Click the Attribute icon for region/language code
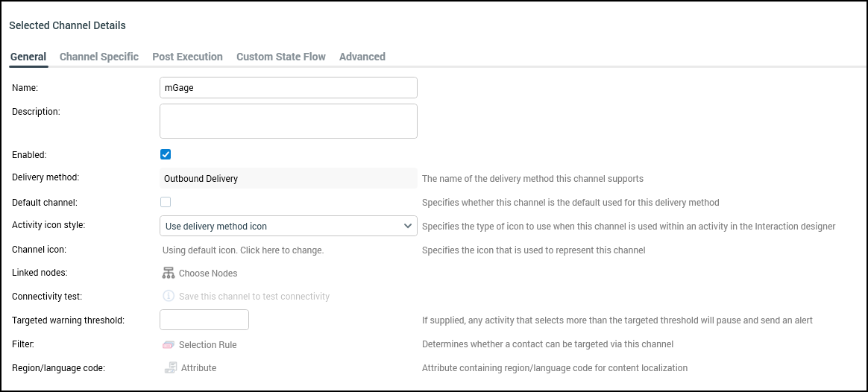Image resolution: width=868 pixels, height=392 pixels. point(171,367)
